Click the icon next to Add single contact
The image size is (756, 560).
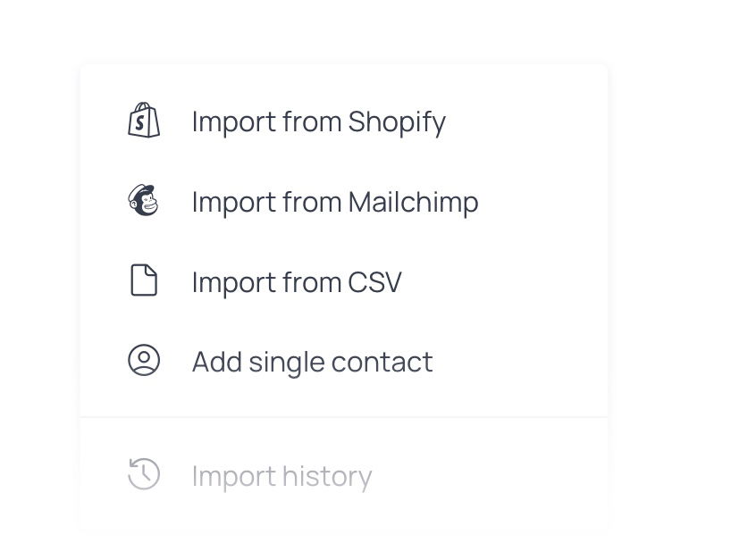[144, 361]
